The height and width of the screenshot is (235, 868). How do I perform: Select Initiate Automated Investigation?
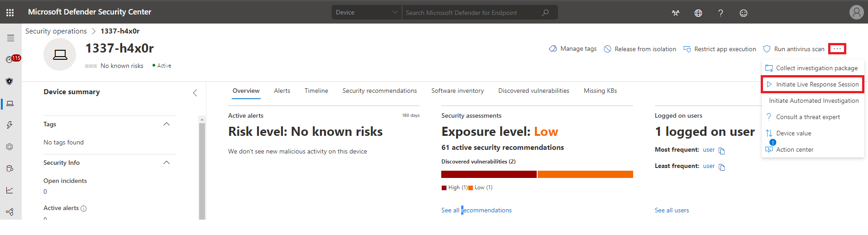[813, 101]
